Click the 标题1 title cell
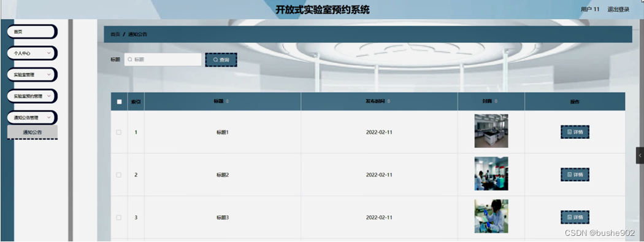Screen dimensions: 644x242 [x=223, y=133]
